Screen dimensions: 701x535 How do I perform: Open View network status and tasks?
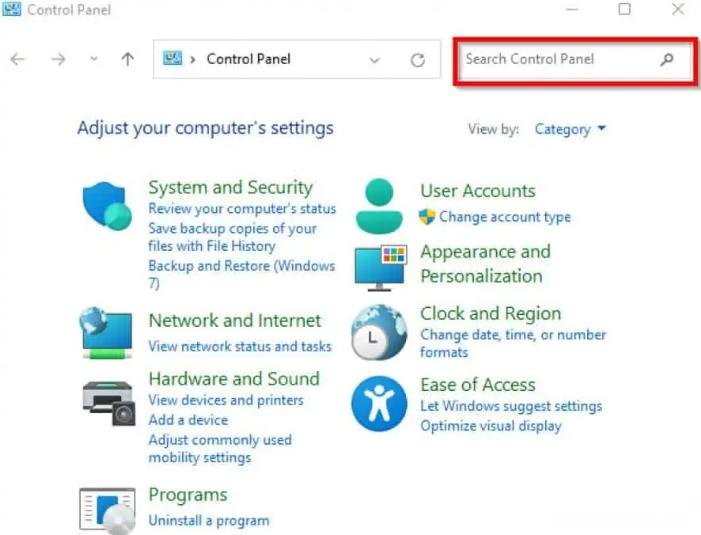pos(240,346)
